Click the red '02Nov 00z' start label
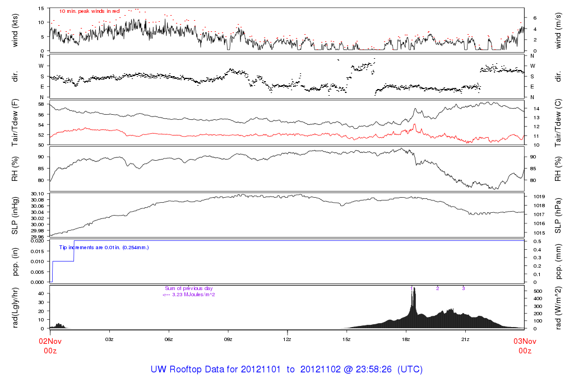The image size is (574, 392). click(x=50, y=345)
